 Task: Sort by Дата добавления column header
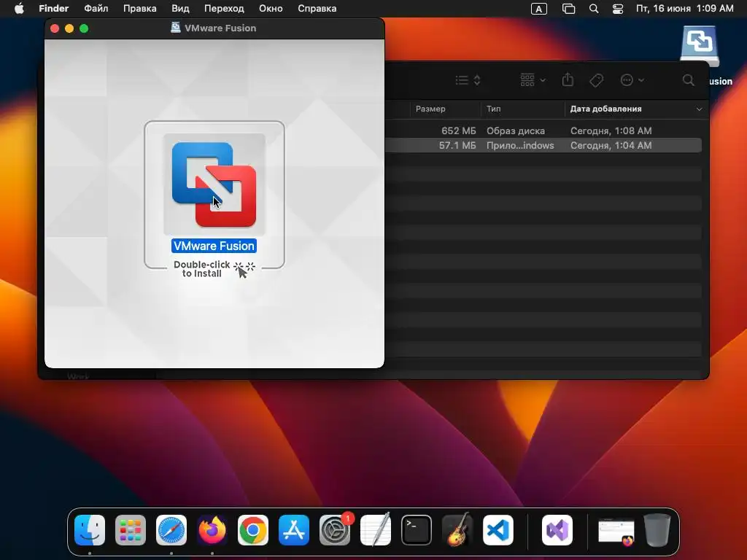coord(605,109)
